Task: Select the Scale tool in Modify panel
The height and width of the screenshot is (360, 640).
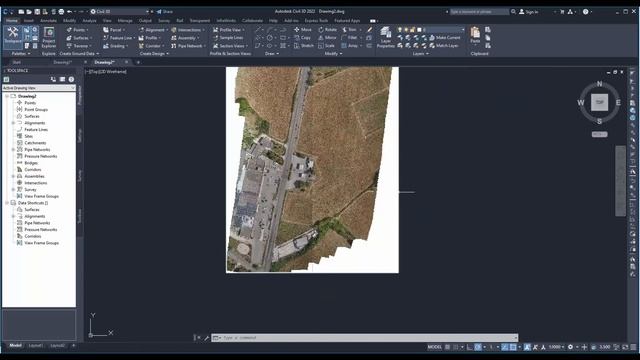Action: tap(327, 46)
